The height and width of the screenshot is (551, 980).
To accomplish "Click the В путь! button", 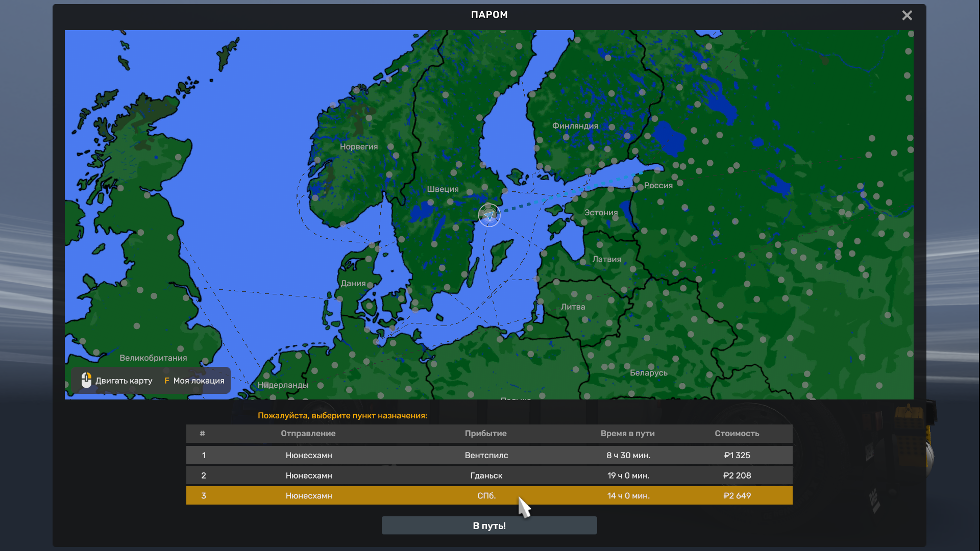I will coord(489,525).
